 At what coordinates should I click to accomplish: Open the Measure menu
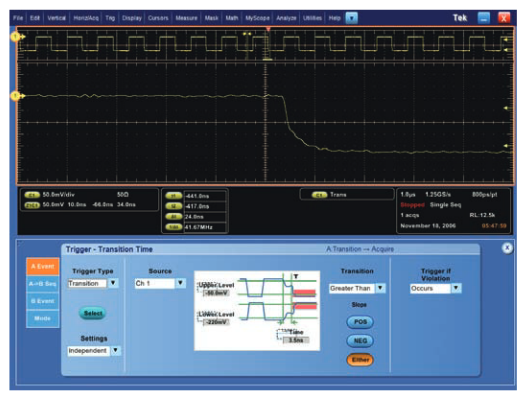(x=186, y=18)
